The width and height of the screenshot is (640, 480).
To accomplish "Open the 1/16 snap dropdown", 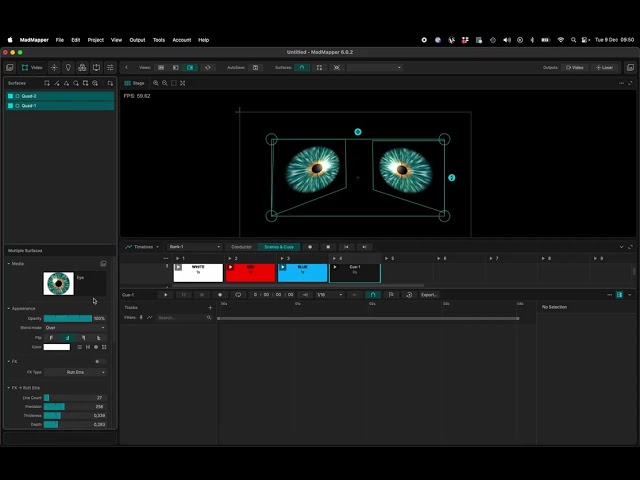I will 329,295.
